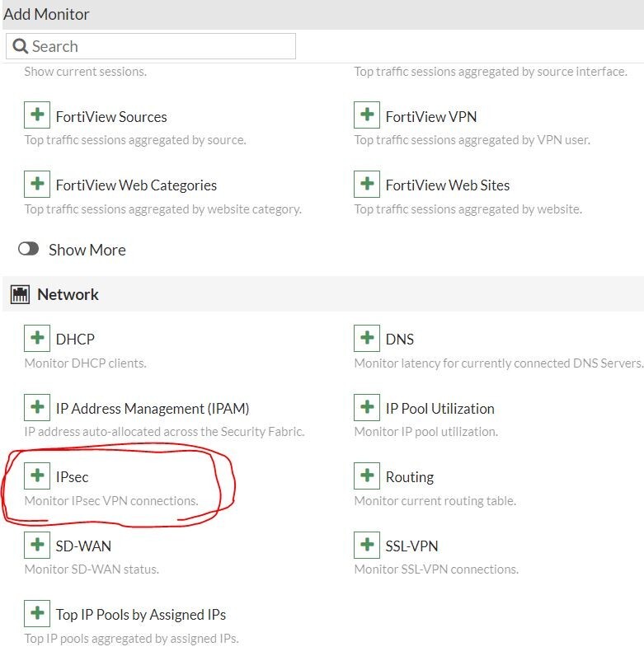The image size is (644, 656).
Task: Click 'Monitor SSL-VPN connections.' description
Action: click(x=436, y=569)
